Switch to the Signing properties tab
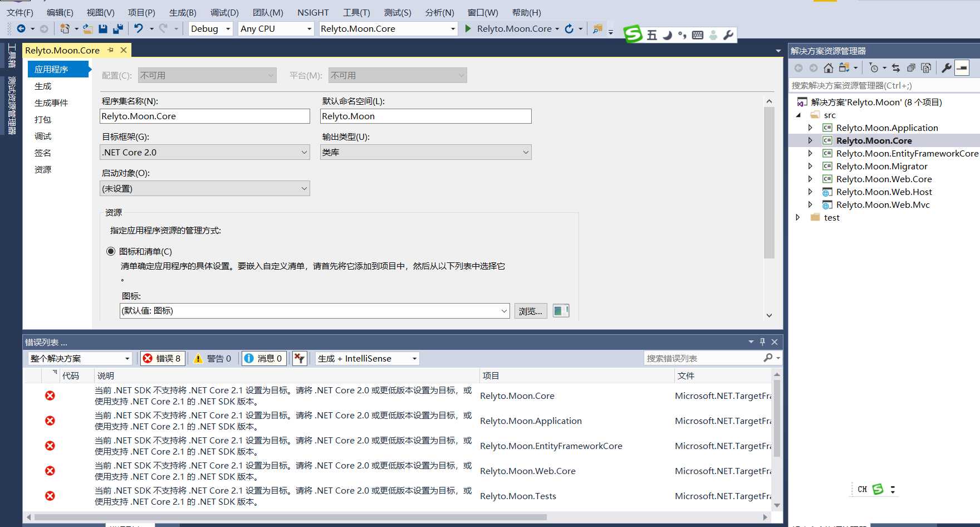The width and height of the screenshot is (980, 527). tap(43, 153)
